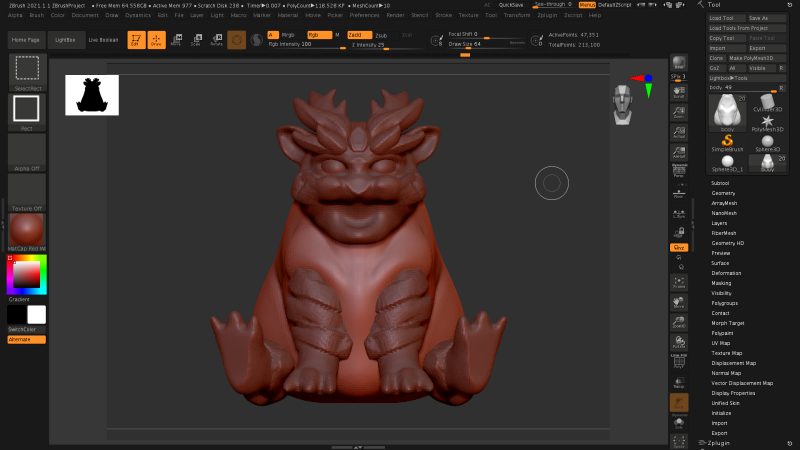Open the Rect stroke type picker
This screenshot has height=450, width=800.
click(27, 109)
